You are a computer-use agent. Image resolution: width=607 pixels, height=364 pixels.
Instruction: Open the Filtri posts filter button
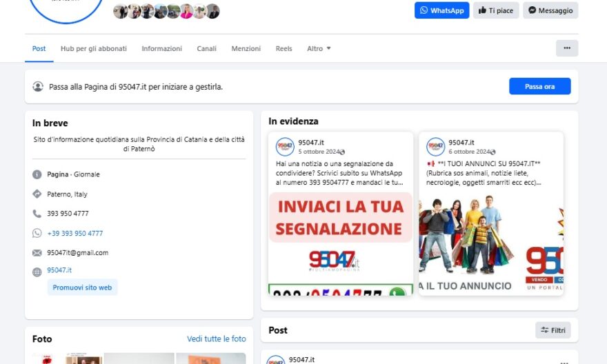(553, 330)
